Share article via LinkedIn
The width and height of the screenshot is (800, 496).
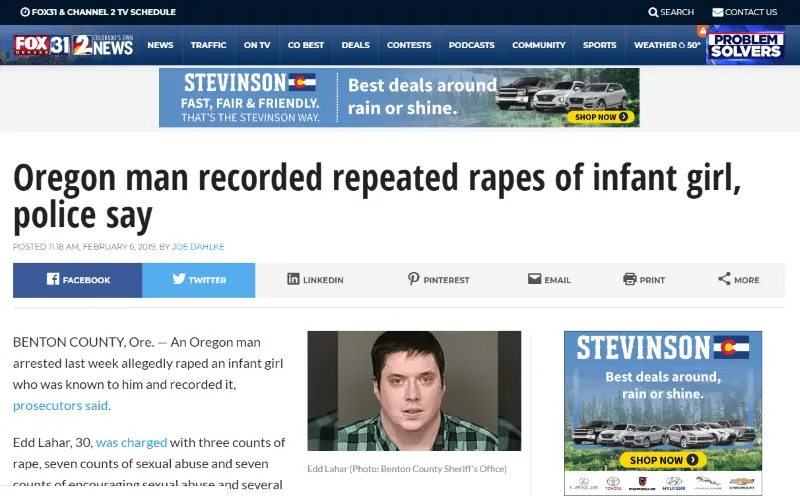(315, 280)
